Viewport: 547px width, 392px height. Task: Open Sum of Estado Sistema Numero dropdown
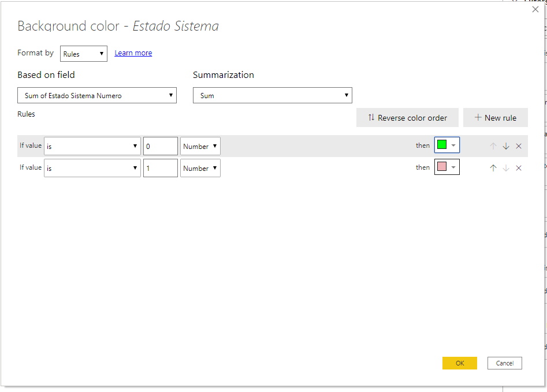point(97,95)
